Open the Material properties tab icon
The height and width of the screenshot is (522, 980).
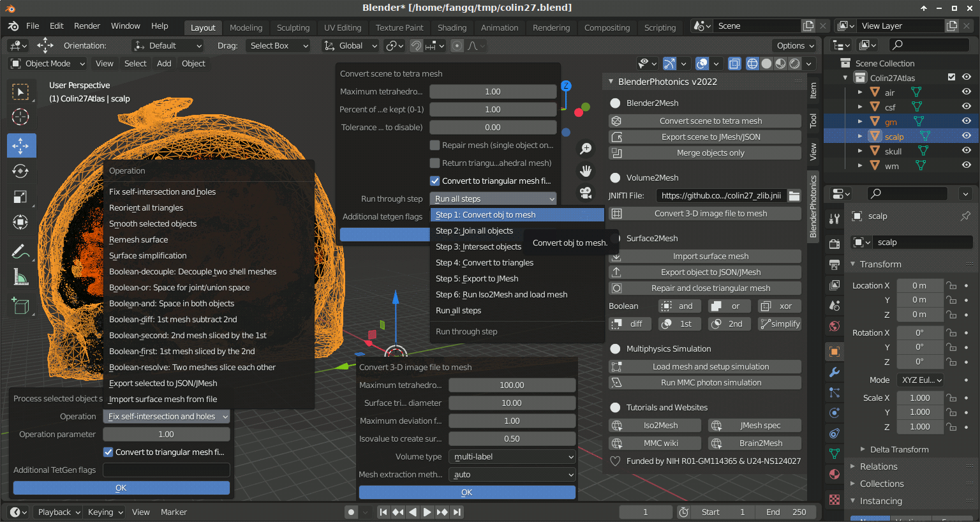[835, 474]
